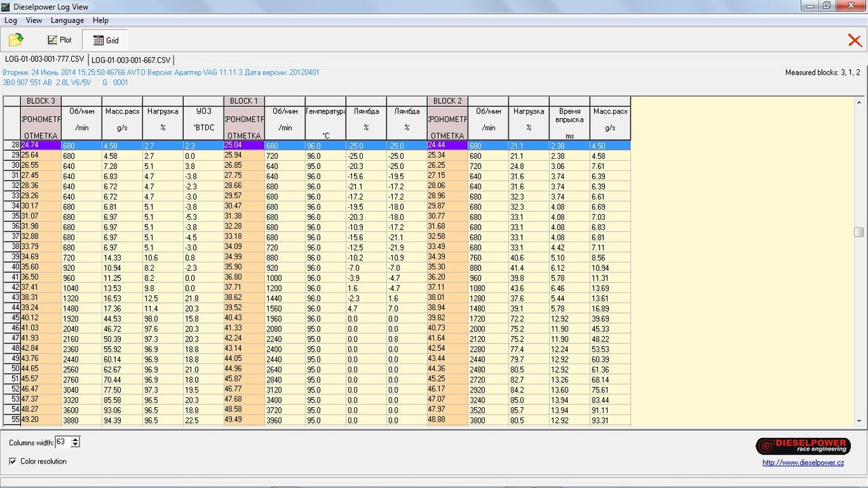Viewport: 868px width, 488px height.
Task: Click the Columns width input field
Action: tap(62, 442)
